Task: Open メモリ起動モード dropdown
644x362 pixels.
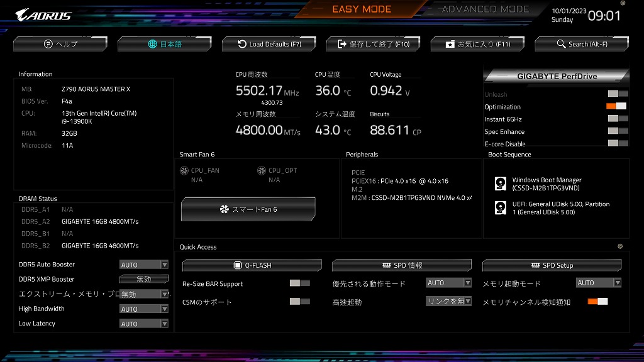Action: point(599,283)
